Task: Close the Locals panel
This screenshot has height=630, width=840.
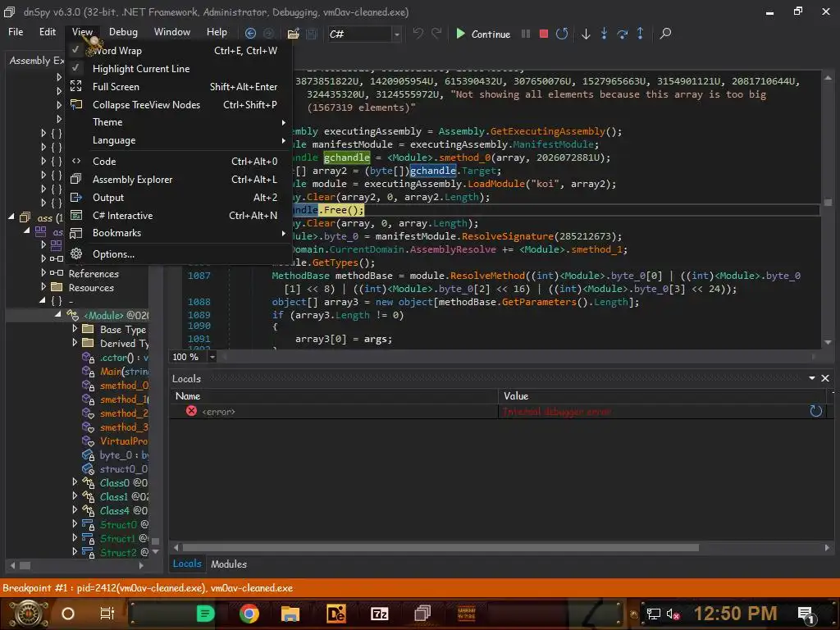Action: 825,378
